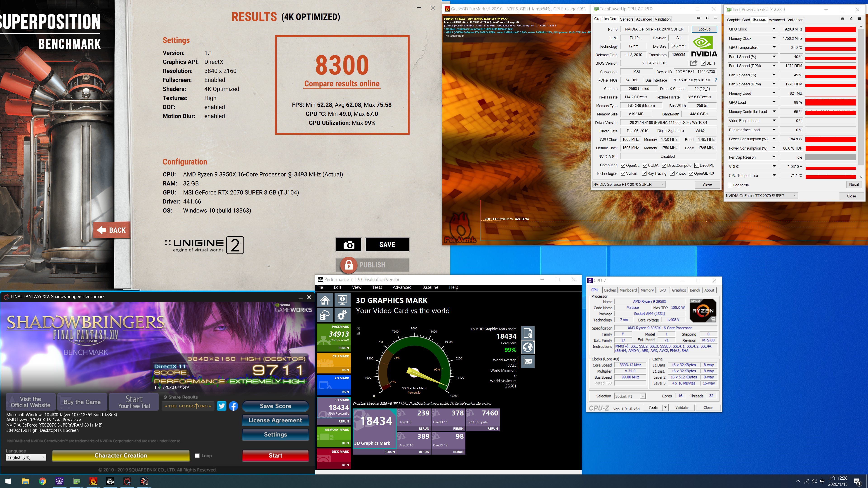Click the 3D Graphics Mark score details page icon
Viewport: 868px width, 488px height.
coord(528,333)
